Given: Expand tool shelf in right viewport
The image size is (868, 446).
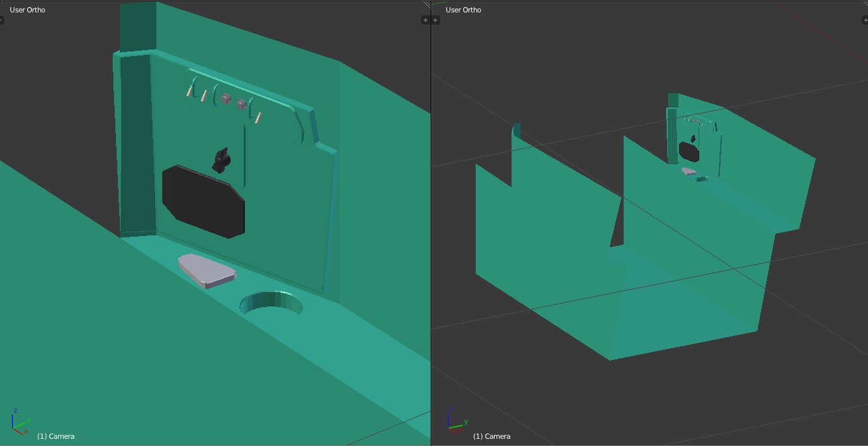Looking at the screenshot, I should [x=436, y=20].
